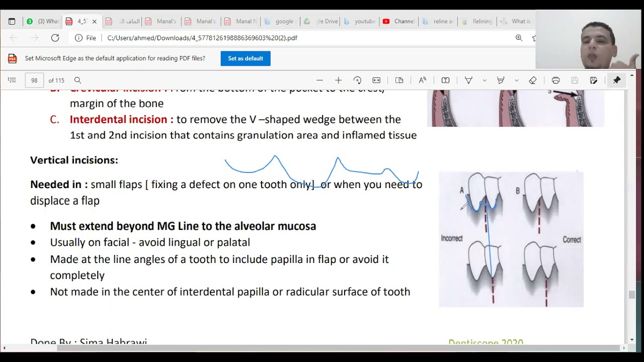Switch to the WhatsApp tab
Viewport: 644px width, 362px height.
pyautogui.click(x=43, y=22)
